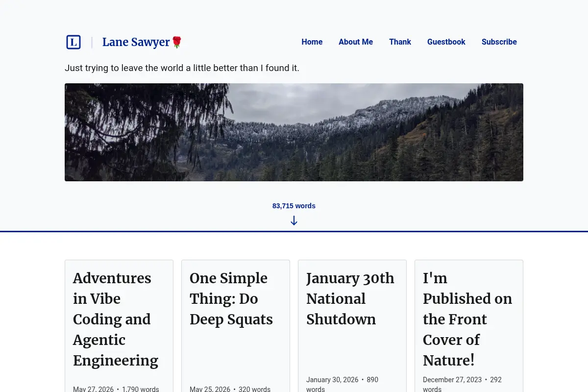Open One Simple Thing: Do Deep Squats post
Image resolution: width=588 pixels, height=392 pixels.
[231, 298]
